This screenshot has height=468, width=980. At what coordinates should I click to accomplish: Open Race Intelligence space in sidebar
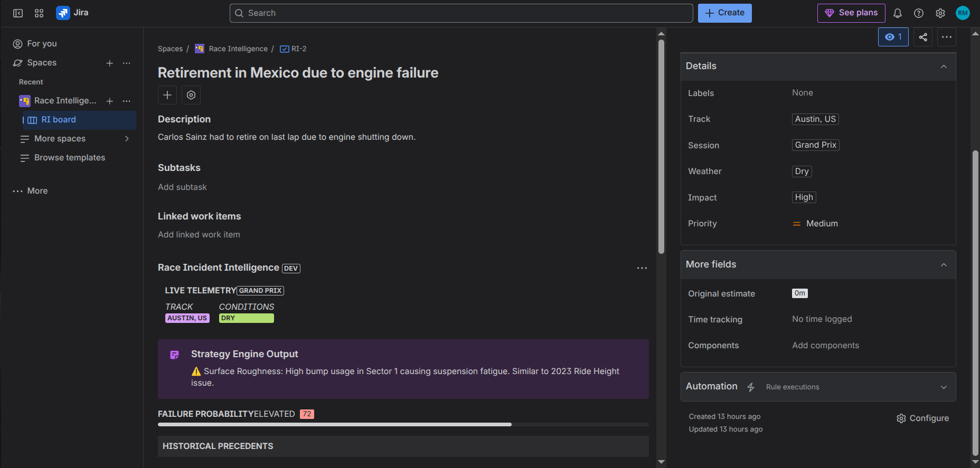click(65, 101)
